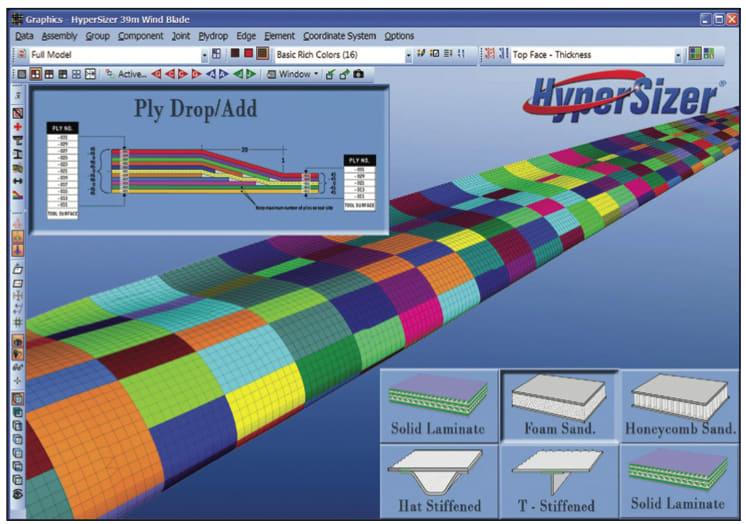Viewport: 746px width, 524px height.
Task: Click the I-beam section icon in left toolbar
Action: point(18,154)
